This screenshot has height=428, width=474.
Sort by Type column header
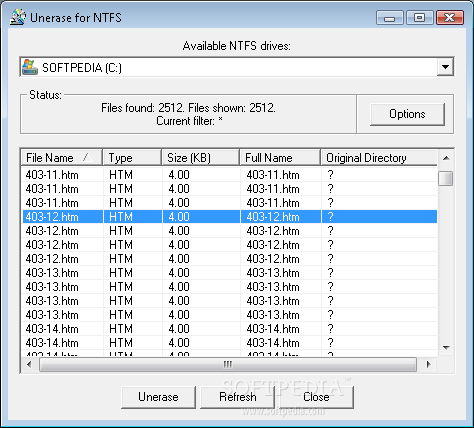pos(132,158)
